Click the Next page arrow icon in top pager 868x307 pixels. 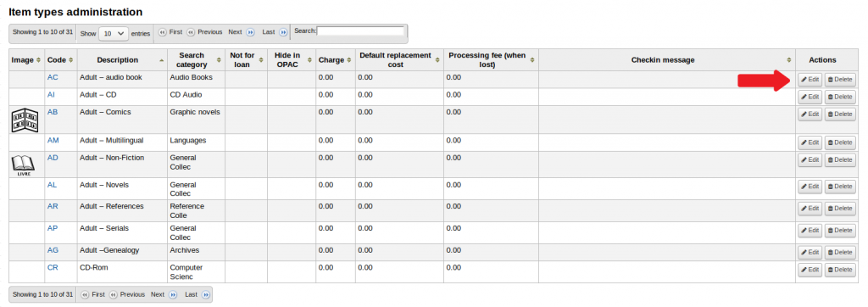point(250,32)
